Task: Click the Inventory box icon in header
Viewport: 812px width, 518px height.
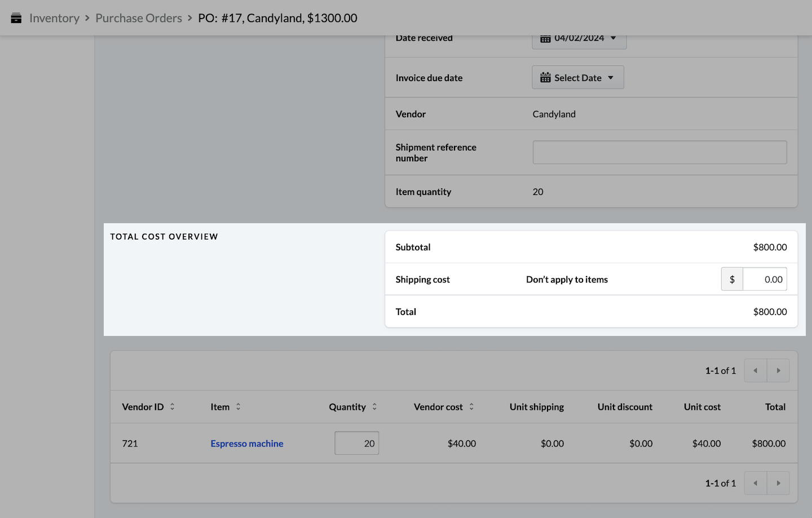Action: (x=16, y=18)
